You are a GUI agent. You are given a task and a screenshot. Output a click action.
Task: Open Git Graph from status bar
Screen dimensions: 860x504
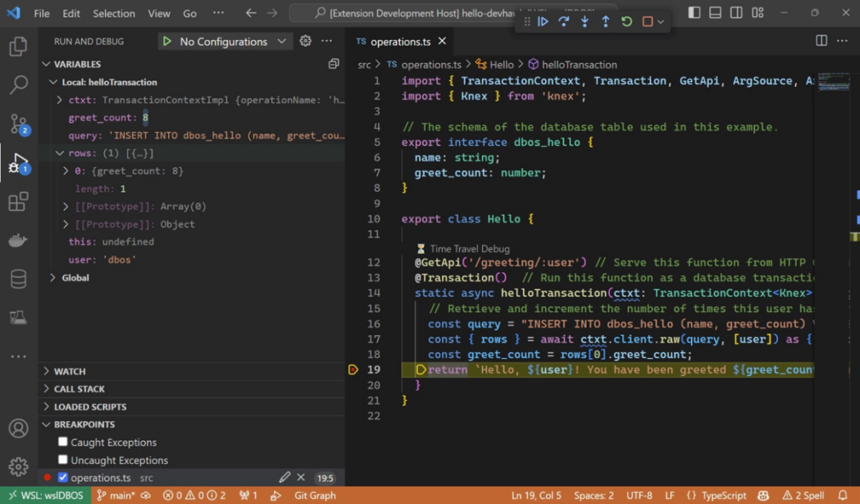pyautogui.click(x=315, y=495)
